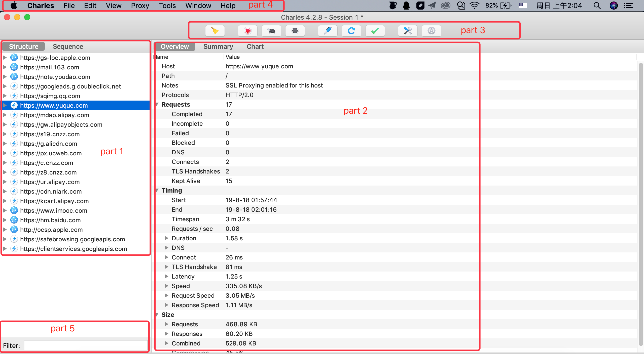Open Spotlight search magnifier in menu bar
This screenshot has height=354, width=644.
click(x=597, y=6)
